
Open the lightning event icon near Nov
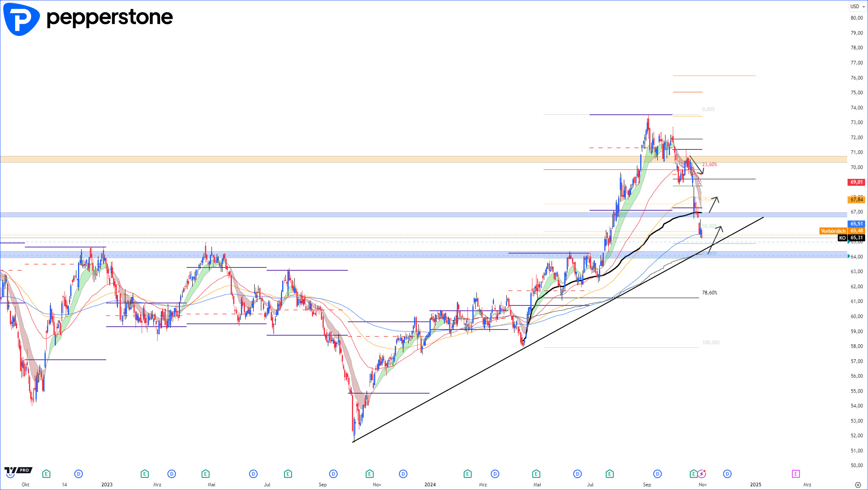coord(702,474)
